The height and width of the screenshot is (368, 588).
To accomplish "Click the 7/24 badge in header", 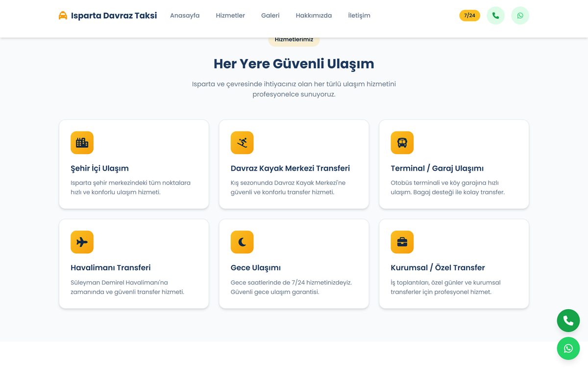I will (x=469, y=16).
